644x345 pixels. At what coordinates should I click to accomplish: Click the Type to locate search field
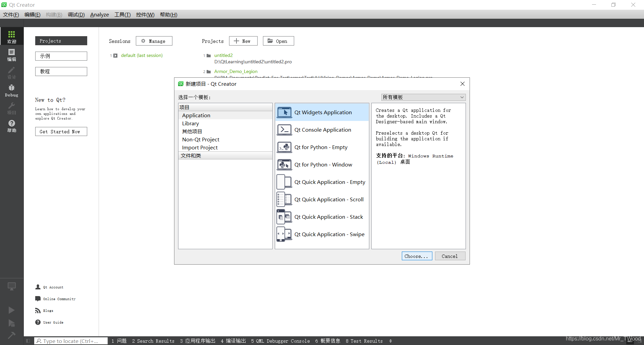coord(70,341)
